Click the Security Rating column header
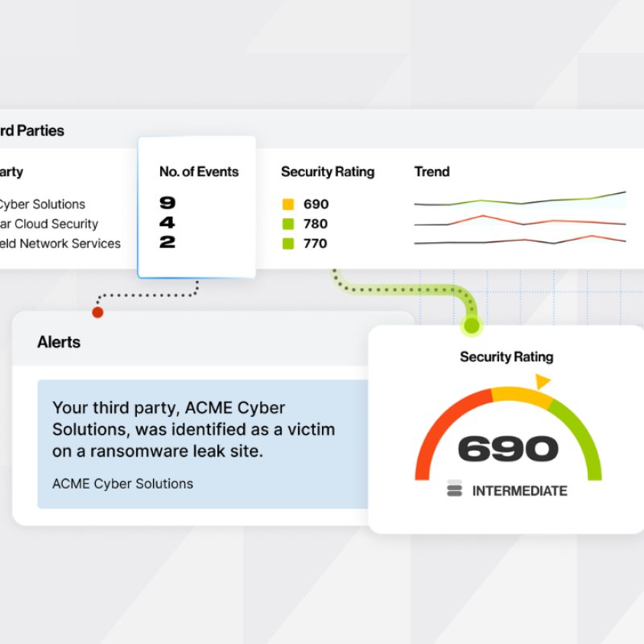This screenshot has width=644, height=644. [x=328, y=171]
